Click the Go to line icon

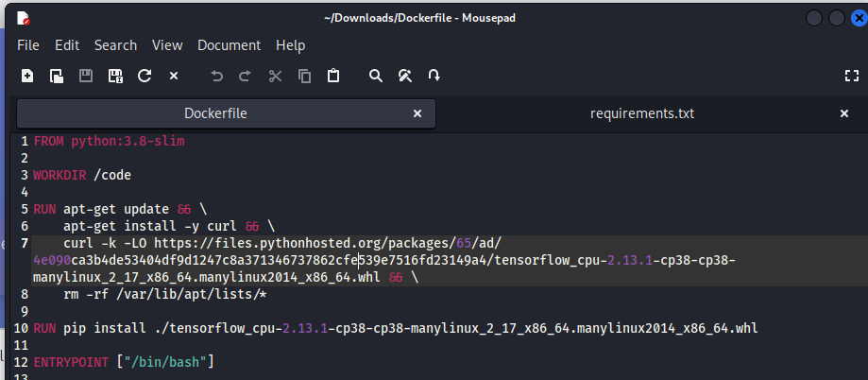pos(434,76)
